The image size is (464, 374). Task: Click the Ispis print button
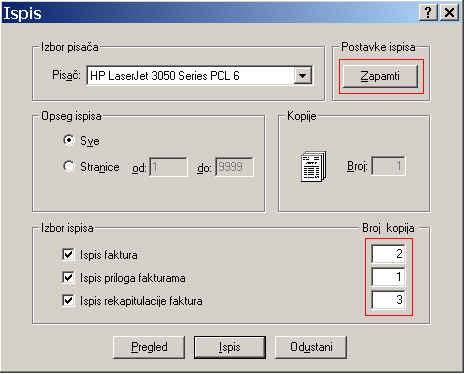point(230,347)
